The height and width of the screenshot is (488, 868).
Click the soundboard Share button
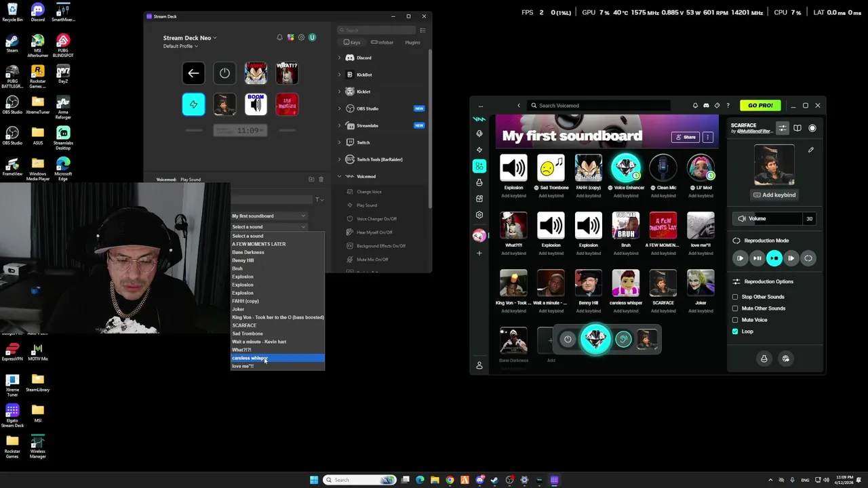click(686, 137)
